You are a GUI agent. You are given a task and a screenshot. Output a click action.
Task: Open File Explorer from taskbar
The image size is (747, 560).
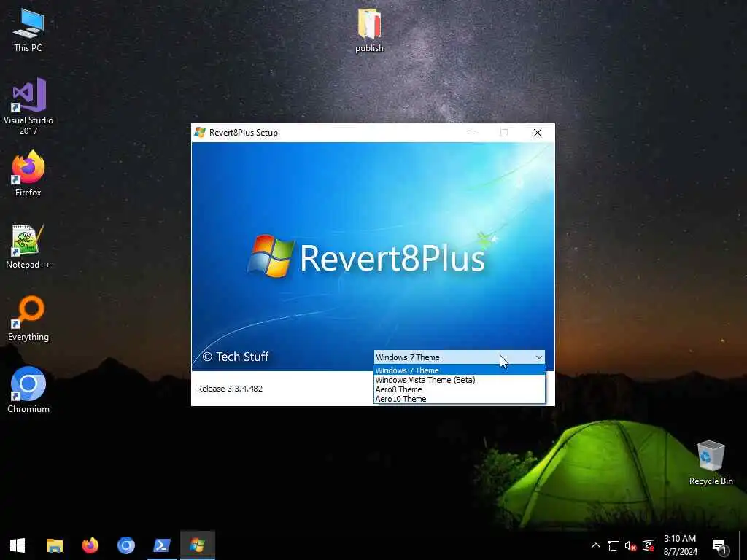click(x=54, y=545)
